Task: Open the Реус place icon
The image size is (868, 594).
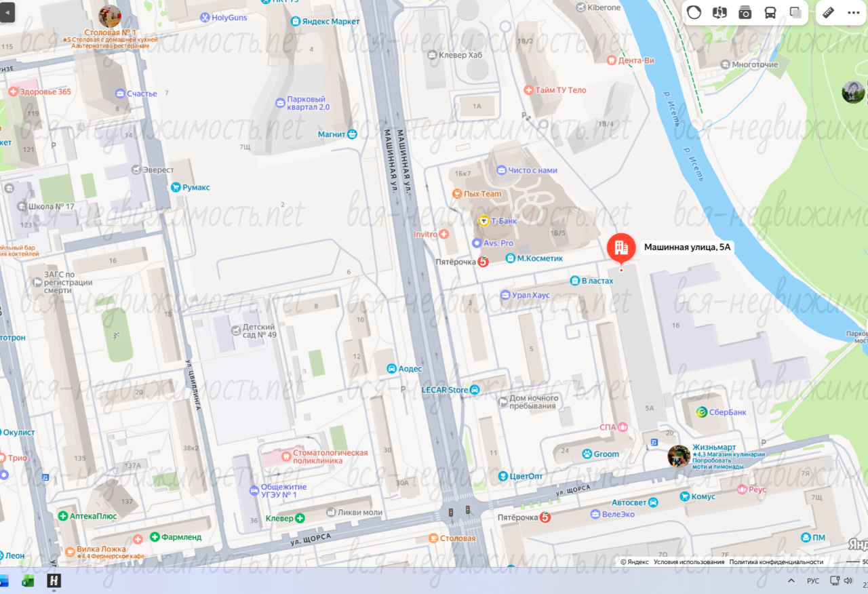Action: click(x=741, y=489)
